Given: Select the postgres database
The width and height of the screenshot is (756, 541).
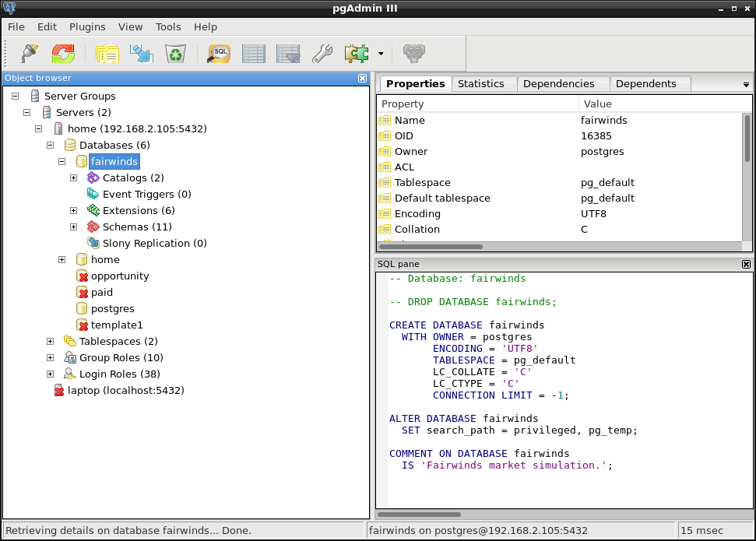Looking at the screenshot, I should (112, 309).
